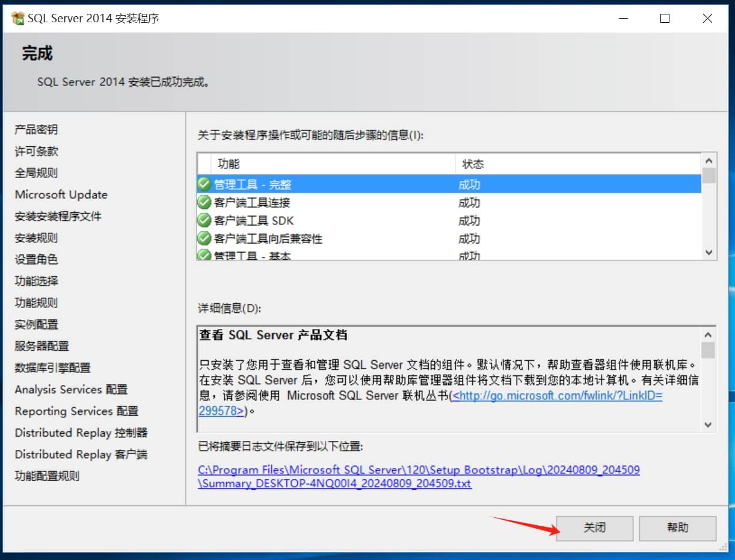Click the 状态 column header
735x560 pixels.
(473, 164)
